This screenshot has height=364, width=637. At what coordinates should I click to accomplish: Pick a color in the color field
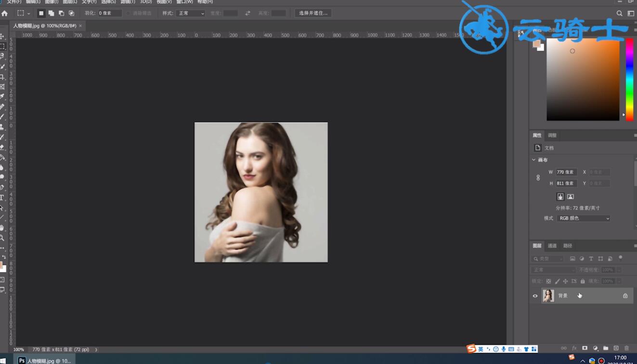583,79
